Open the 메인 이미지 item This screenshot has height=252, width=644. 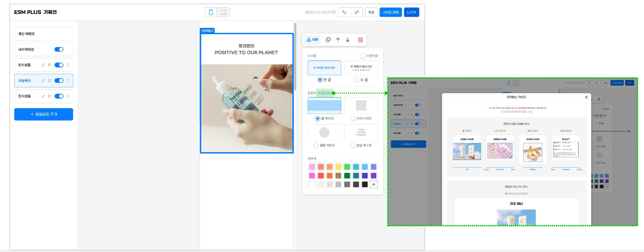tap(44, 34)
